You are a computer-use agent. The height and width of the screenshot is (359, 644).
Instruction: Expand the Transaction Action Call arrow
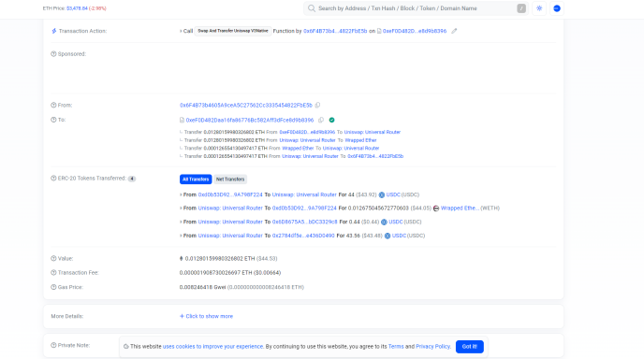(181, 31)
